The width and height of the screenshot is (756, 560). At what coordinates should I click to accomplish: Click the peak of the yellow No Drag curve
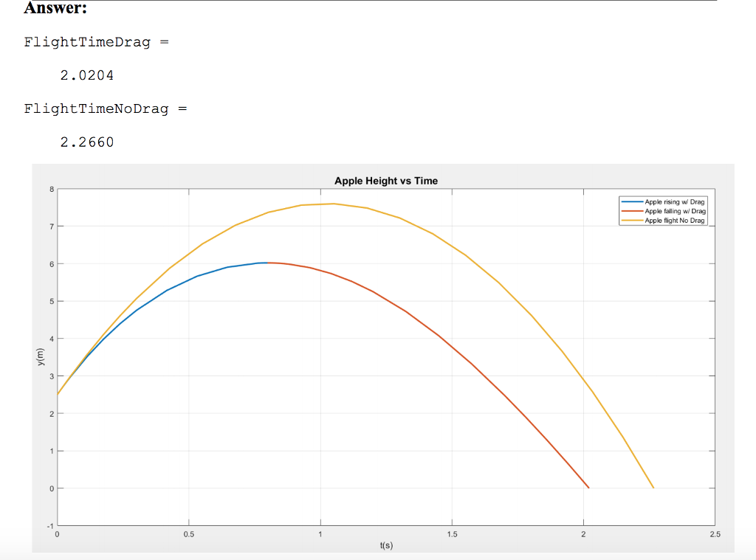(x=325, y=204)
